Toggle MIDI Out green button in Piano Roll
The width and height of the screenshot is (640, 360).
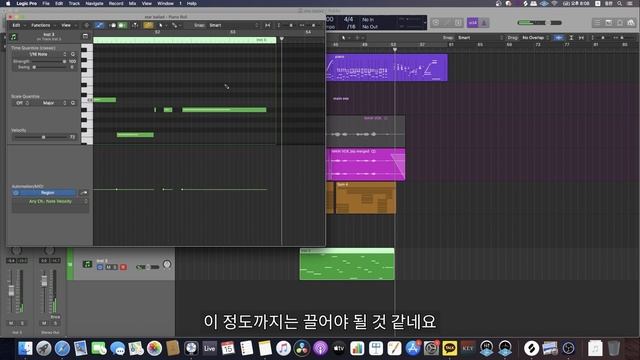pos(122,25)
